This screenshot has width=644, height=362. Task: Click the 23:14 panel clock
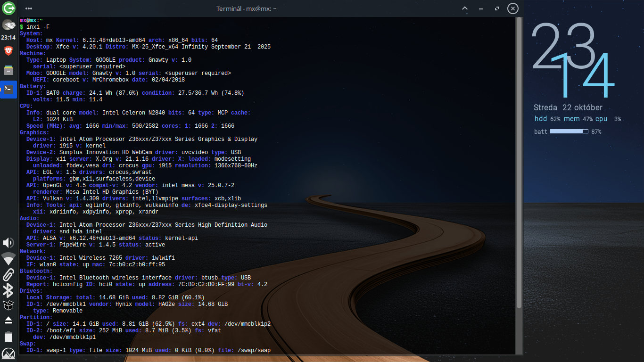[8, 37]
